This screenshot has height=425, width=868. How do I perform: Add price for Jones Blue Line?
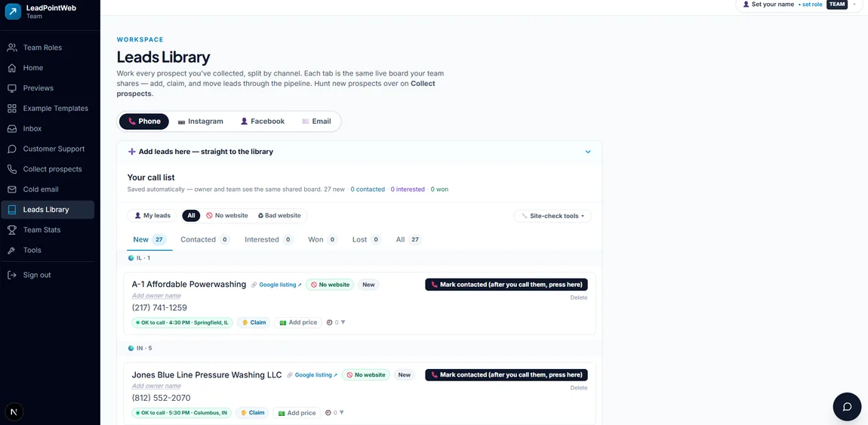(297, 413)
